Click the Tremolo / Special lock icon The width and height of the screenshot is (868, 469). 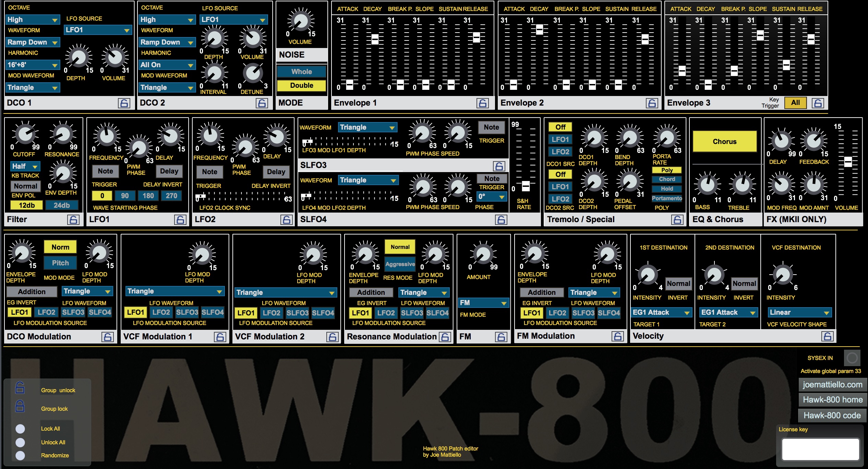677,220
